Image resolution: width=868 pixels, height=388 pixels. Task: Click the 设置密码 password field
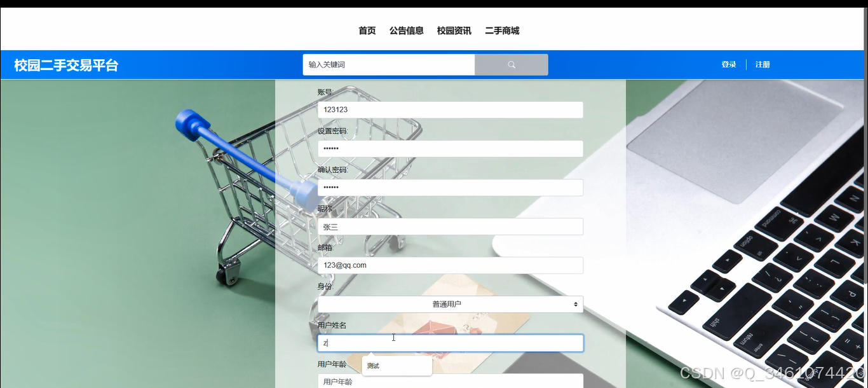pyautogui.click(x=451, y=149)
